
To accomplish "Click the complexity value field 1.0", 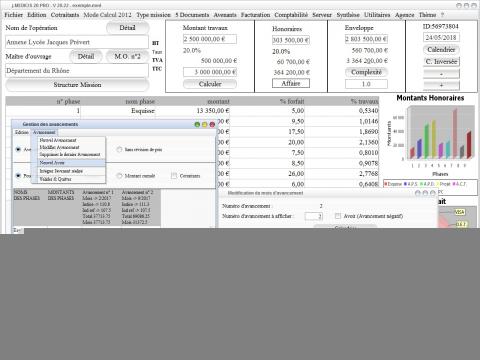I will tap(366, 84).
